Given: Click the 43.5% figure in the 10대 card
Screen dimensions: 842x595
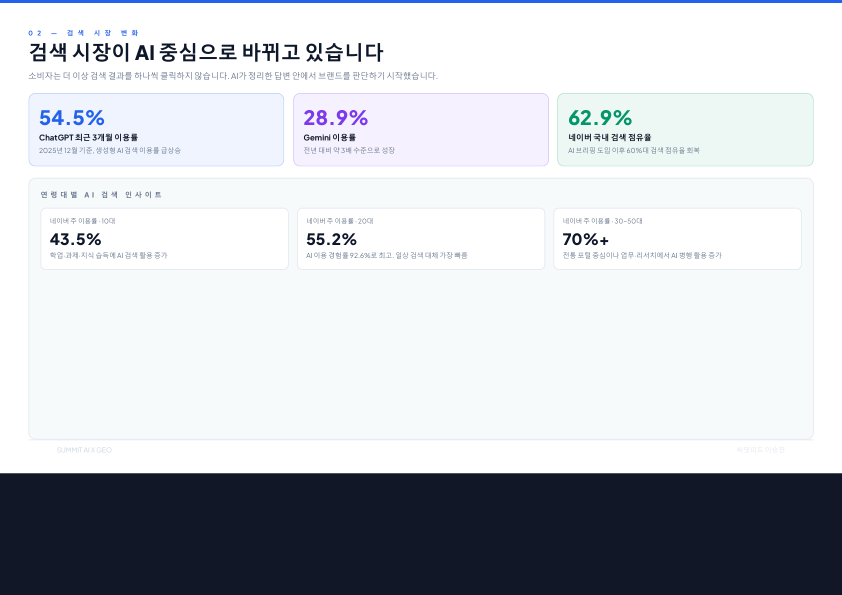Looking at the screenshot, I should 76,239.
